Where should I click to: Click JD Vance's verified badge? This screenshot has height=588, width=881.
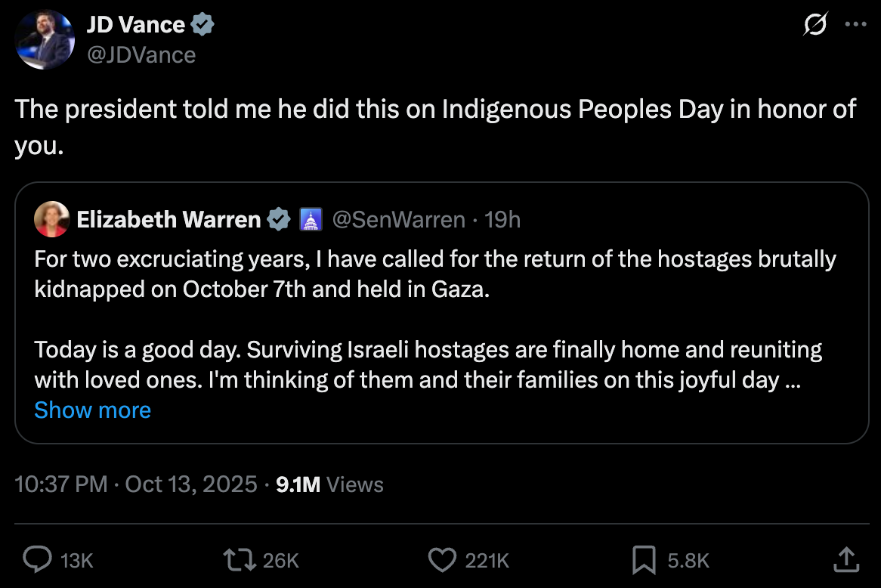(202, 25)
